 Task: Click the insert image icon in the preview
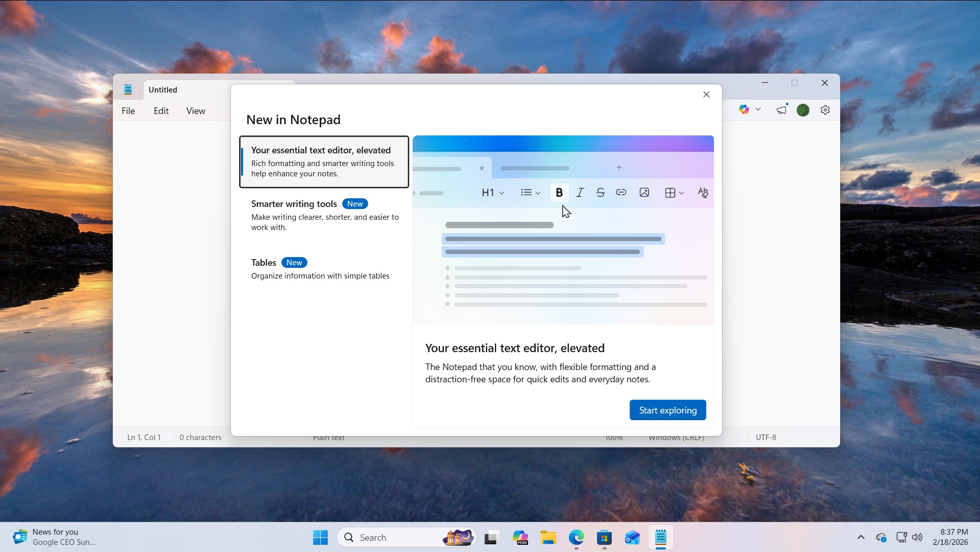click(643, 193)
